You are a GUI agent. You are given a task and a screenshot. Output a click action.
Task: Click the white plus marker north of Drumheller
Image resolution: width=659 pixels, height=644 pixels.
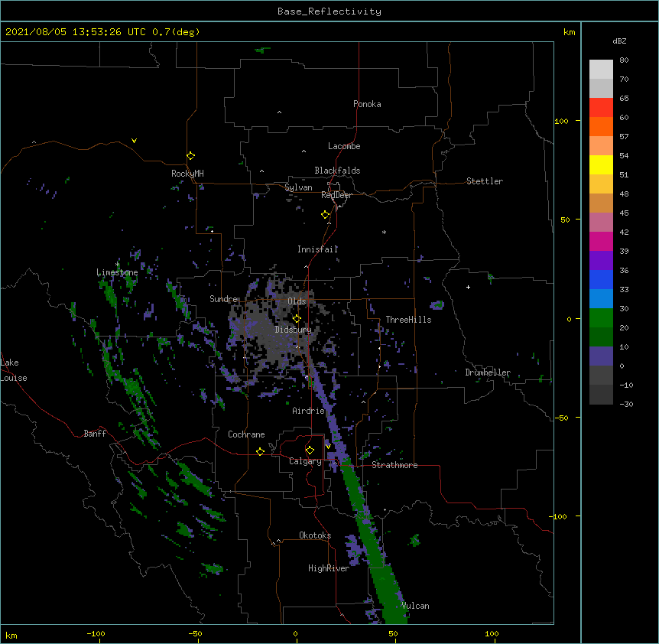(x=468, y=287)
